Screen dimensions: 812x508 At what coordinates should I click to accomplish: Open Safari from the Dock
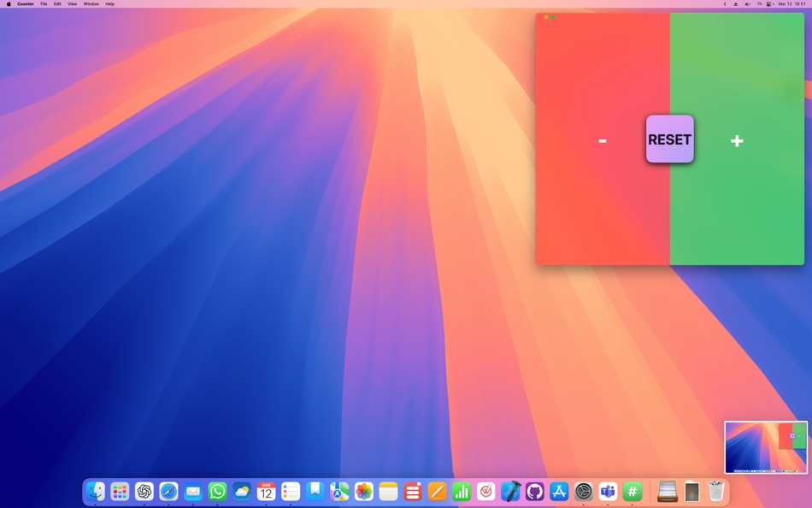click(x=168, y=492)
